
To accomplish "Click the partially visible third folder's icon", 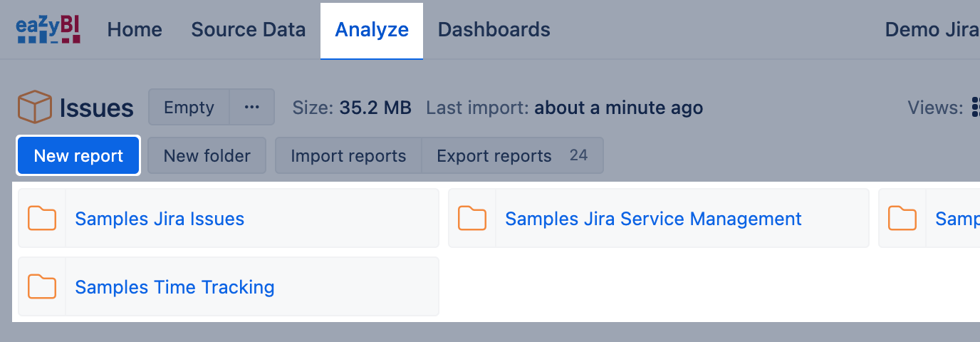I will coord(902,218).
